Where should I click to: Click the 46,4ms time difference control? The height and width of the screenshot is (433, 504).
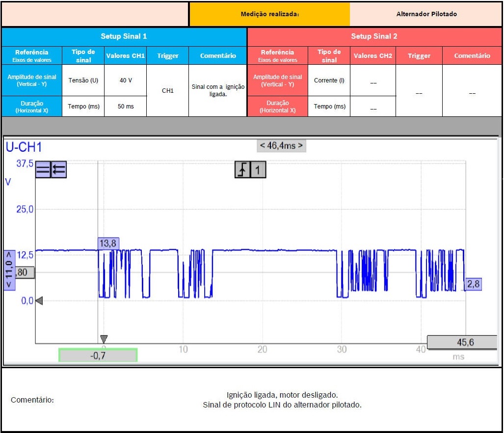click(x=281, y=146)
